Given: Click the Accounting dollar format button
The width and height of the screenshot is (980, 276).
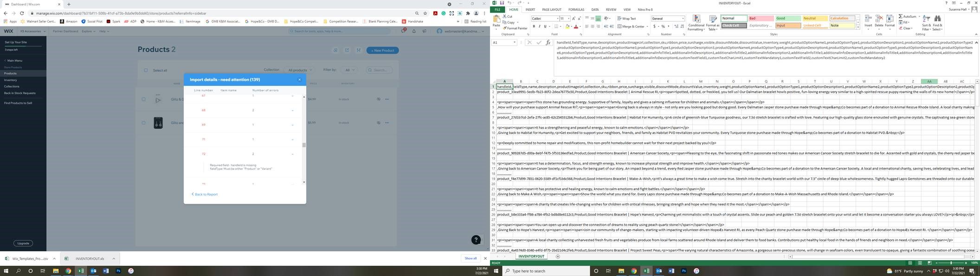Looking at the screenshot, I should (654, 26).
